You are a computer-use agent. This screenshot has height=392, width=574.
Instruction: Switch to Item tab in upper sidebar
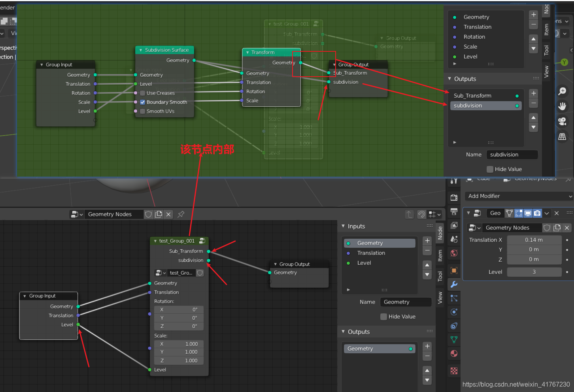coord(546,29)
